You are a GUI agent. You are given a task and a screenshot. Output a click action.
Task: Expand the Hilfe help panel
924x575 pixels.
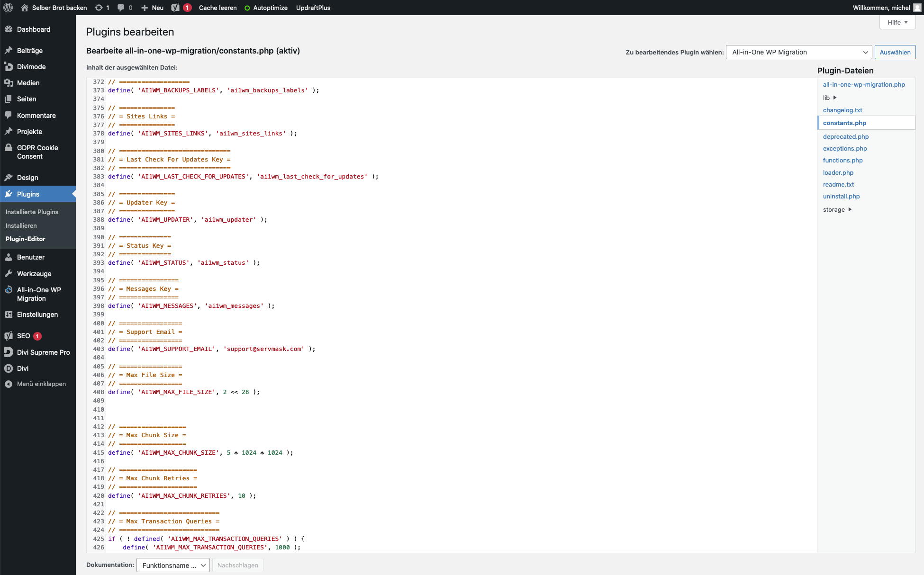click(897, 22)
